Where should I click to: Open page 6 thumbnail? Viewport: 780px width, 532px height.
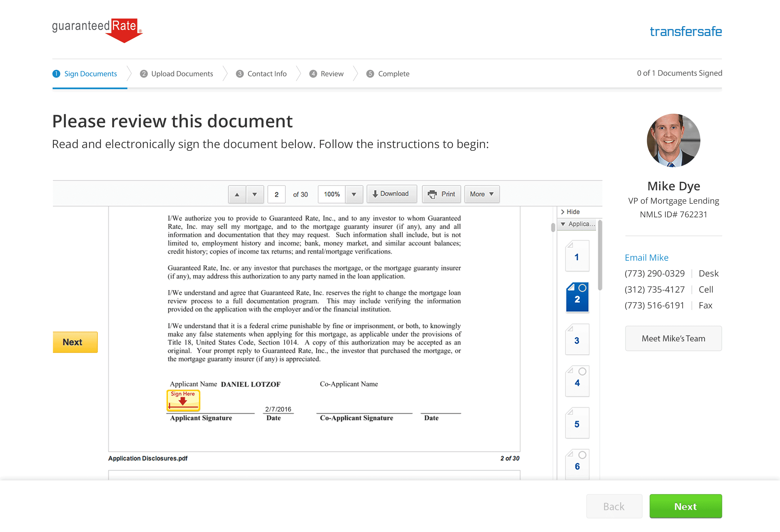coord(577,465)
